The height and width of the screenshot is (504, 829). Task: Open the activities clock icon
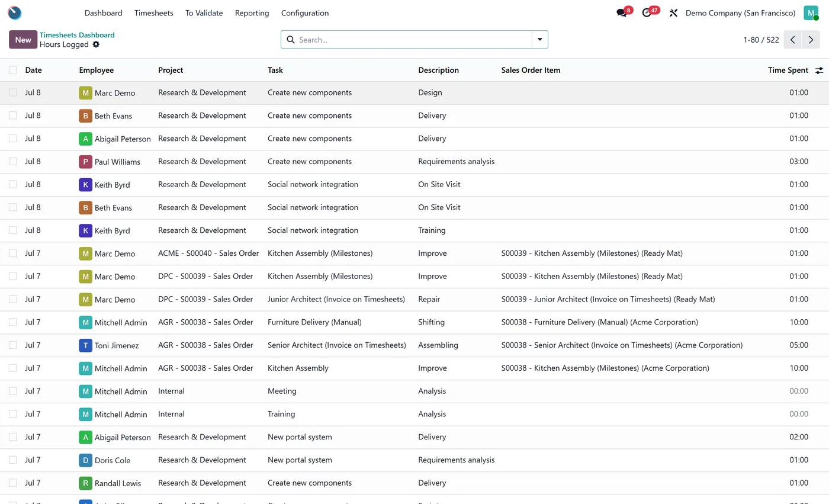pos(647,13)
